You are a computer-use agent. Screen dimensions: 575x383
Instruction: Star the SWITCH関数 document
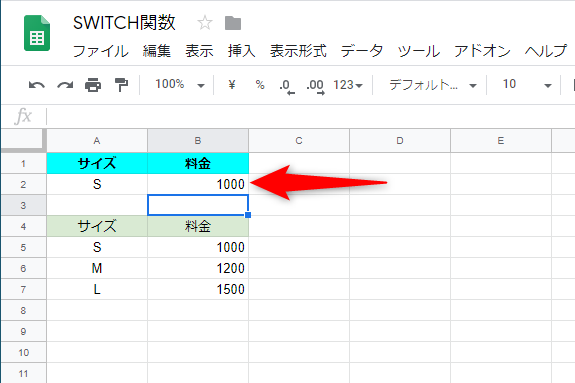point(205,23)
